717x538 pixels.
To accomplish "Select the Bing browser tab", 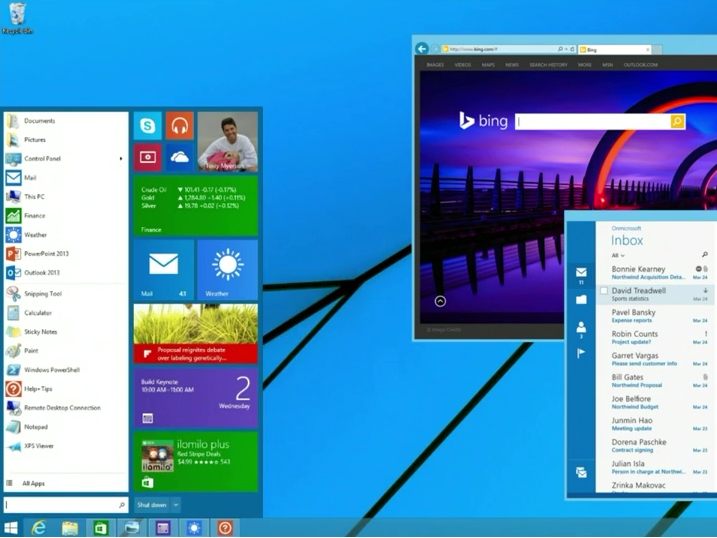I will tap(615, 49).
